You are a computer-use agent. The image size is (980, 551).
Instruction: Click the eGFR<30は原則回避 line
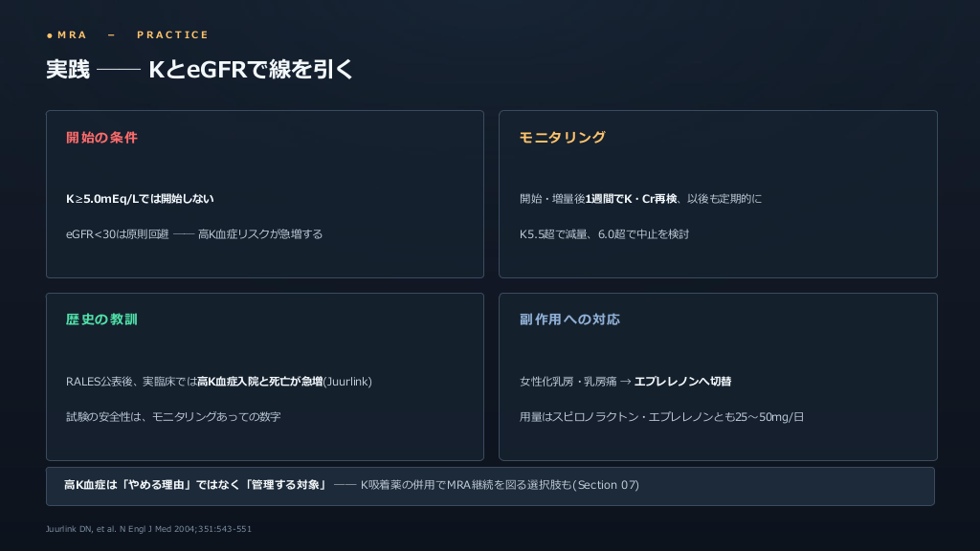click(194, 234)
